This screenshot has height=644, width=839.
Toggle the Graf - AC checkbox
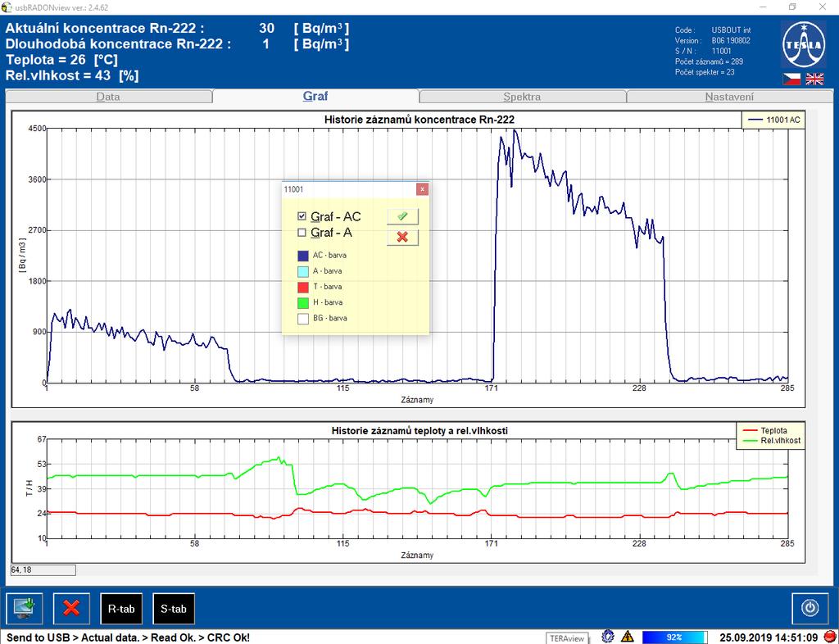tap(302, 216)
